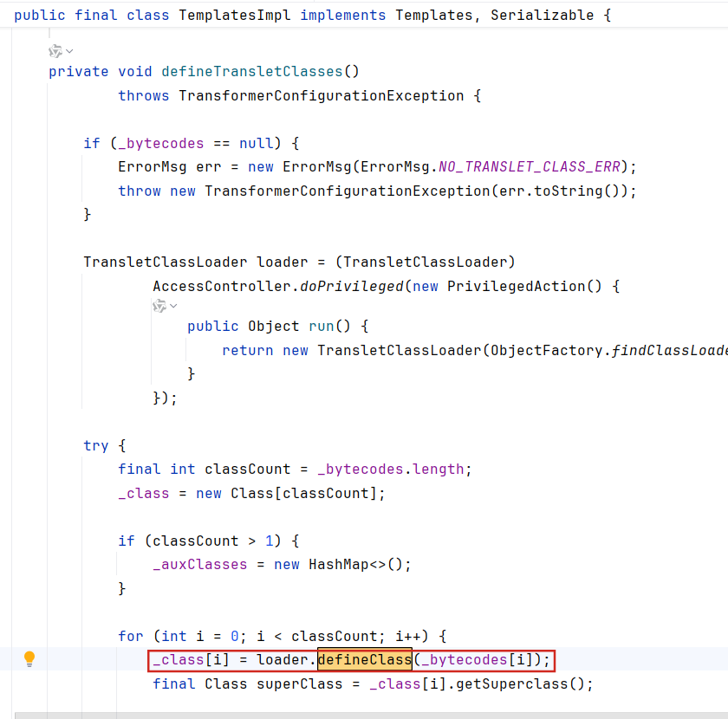Click the AI inlay icon above the run method
This screenshot has height=719, width=728.
tap(159, 306)
